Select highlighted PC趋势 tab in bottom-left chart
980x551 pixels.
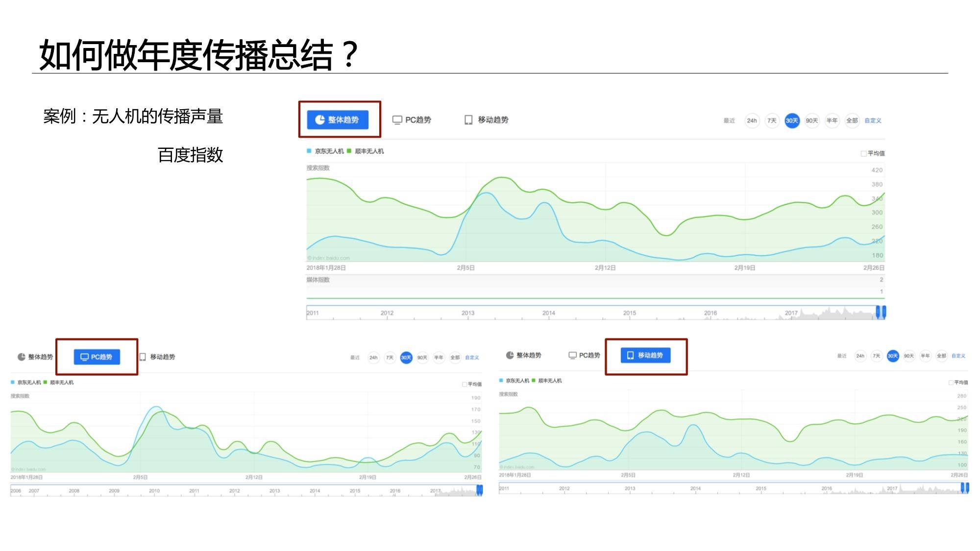pos(97,357)
